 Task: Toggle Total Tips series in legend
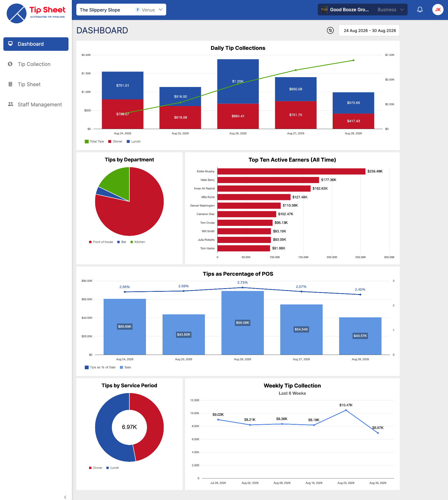tap(94, 141)
